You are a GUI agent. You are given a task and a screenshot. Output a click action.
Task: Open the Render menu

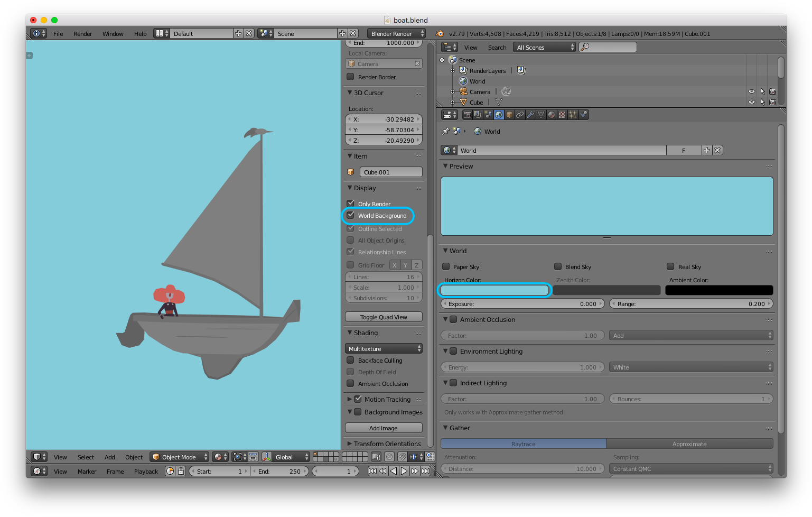tap(82, 34)
